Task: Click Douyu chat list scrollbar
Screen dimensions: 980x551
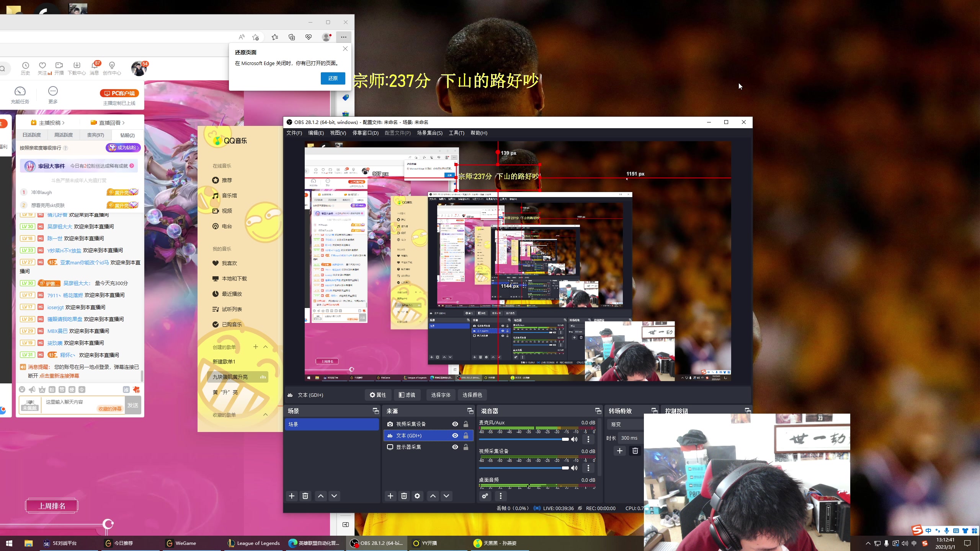Action: (142, 376)
